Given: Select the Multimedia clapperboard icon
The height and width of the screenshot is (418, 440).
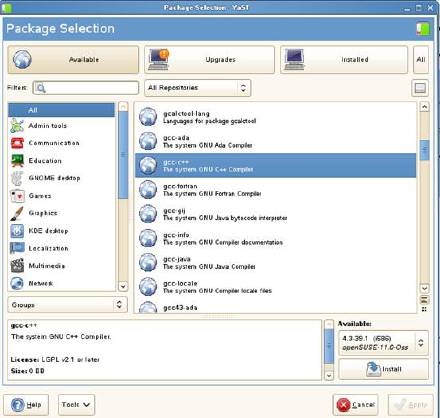Looking at the screenshot, I should (x=17, y=266).
